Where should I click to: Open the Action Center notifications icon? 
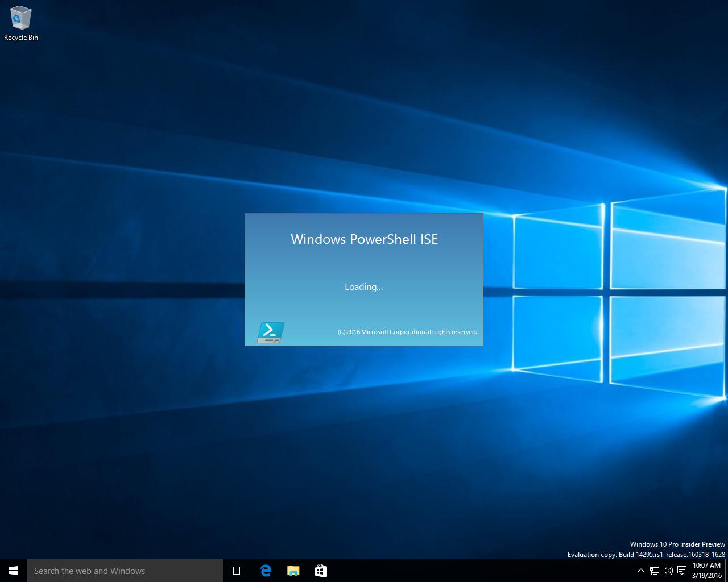tap(682, 571)
